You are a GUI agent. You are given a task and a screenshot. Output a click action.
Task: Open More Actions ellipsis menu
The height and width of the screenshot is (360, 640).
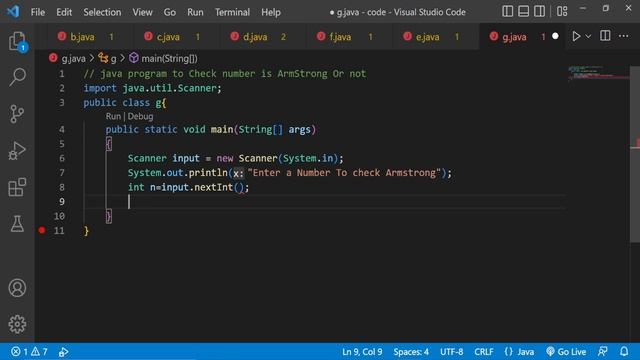[x=624, y=36]
